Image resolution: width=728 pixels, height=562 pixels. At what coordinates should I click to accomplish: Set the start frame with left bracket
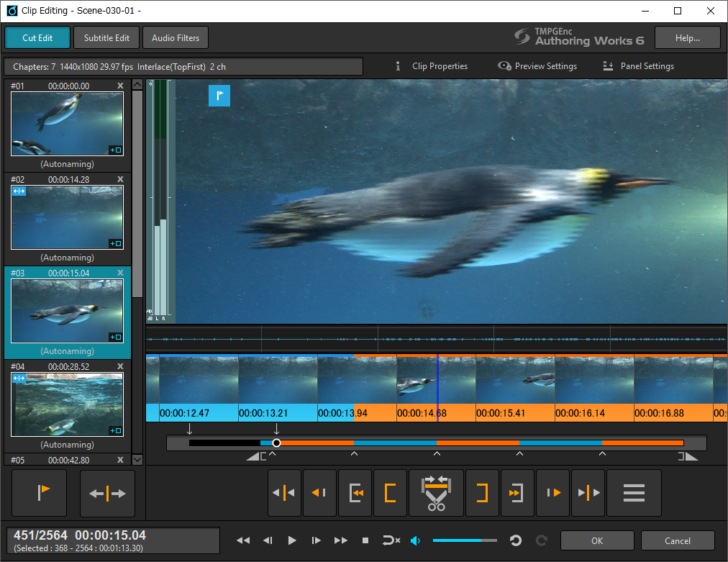tap(390, 493)
